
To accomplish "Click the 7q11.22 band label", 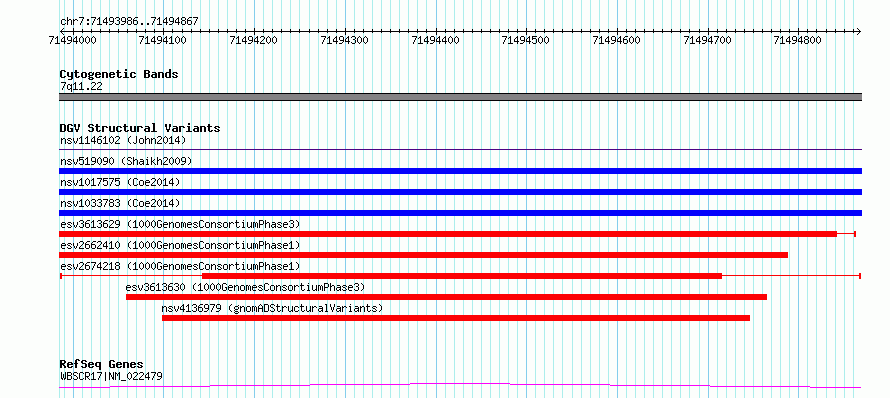I will pos(81,87).
